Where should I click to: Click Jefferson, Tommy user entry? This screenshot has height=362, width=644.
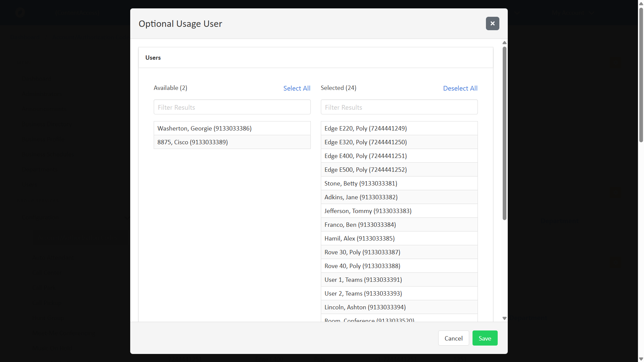399,211
